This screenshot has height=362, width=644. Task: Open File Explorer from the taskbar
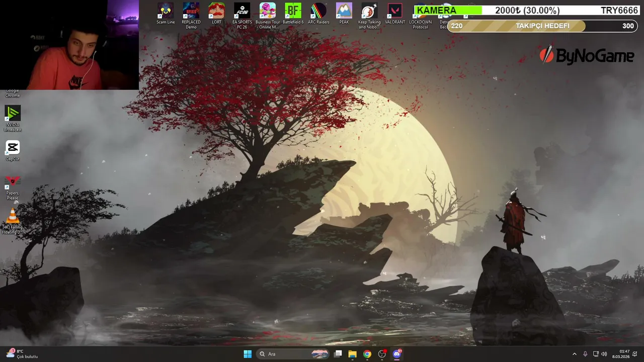coord(353,354)
